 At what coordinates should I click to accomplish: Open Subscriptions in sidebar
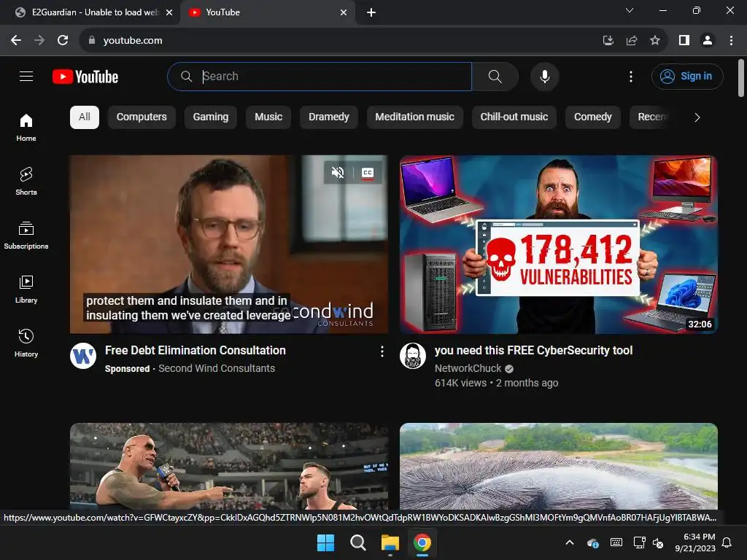pyautogui.click(x=26, y=236)
